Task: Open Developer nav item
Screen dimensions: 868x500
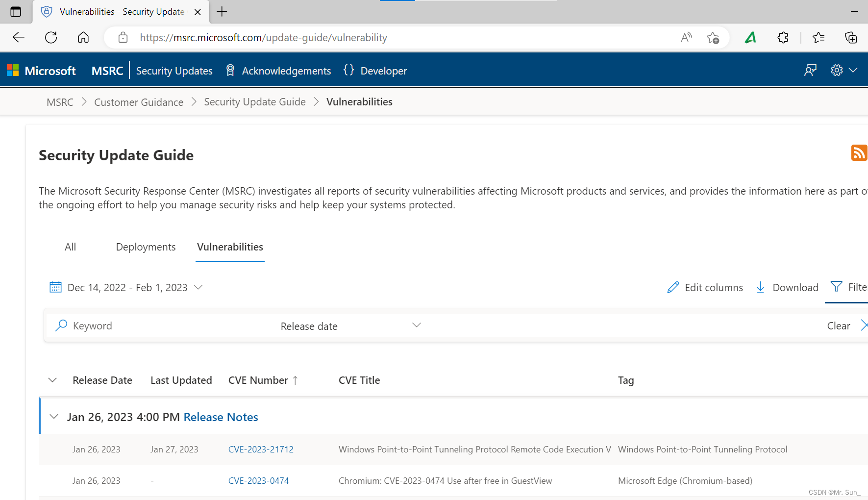Action: [x=384, y=71]
